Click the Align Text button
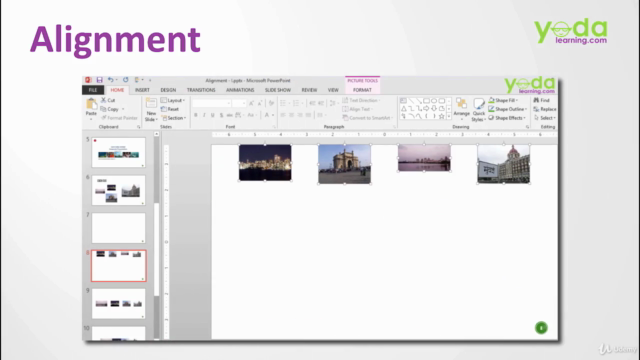 tap(358, 109)
